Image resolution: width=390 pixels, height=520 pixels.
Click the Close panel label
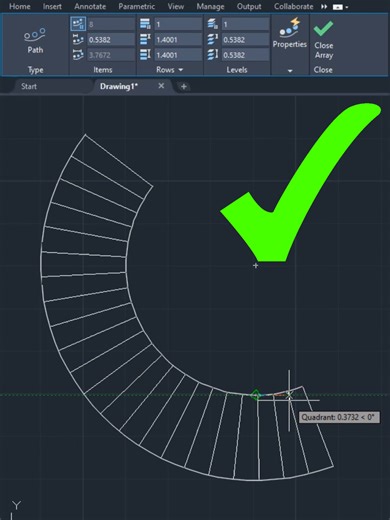(323, 70)
